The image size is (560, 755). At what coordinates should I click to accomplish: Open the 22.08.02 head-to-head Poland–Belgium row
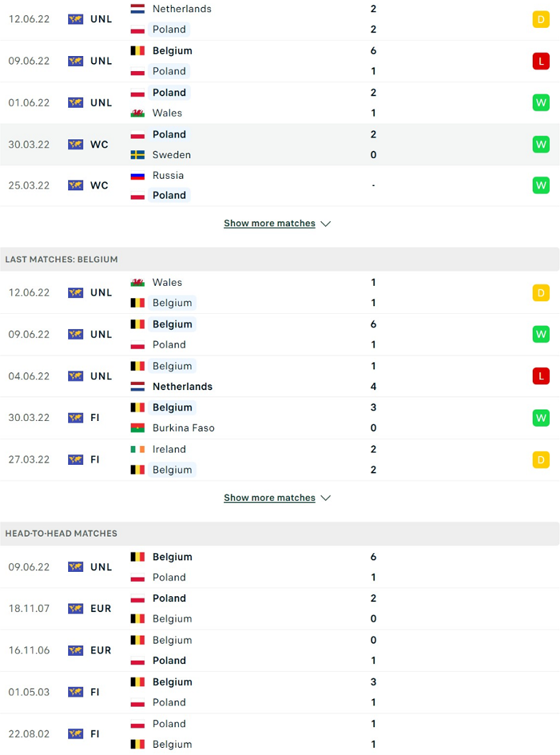click(x=279, y=734)
